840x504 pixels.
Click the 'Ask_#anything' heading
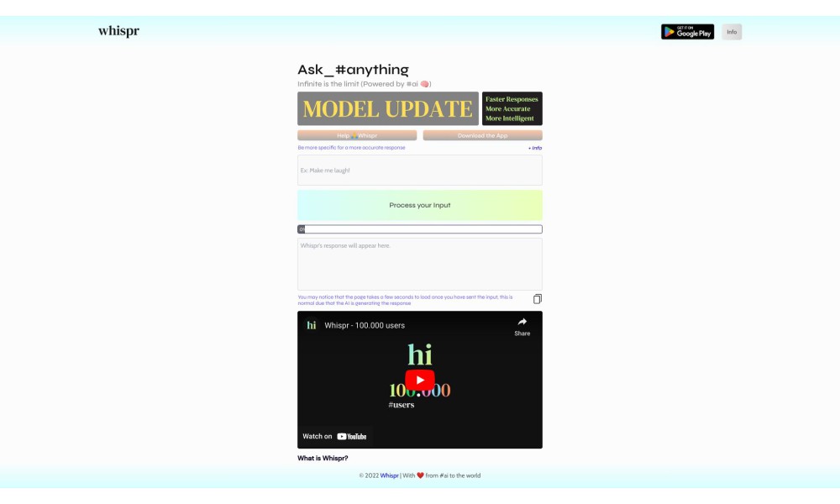pyautogui.click(x=353, y=70)
